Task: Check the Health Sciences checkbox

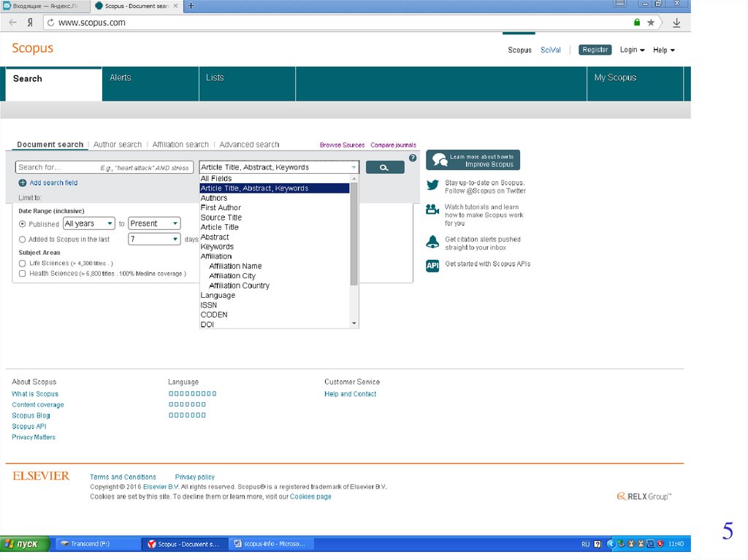Action: (x=23, y=274)
